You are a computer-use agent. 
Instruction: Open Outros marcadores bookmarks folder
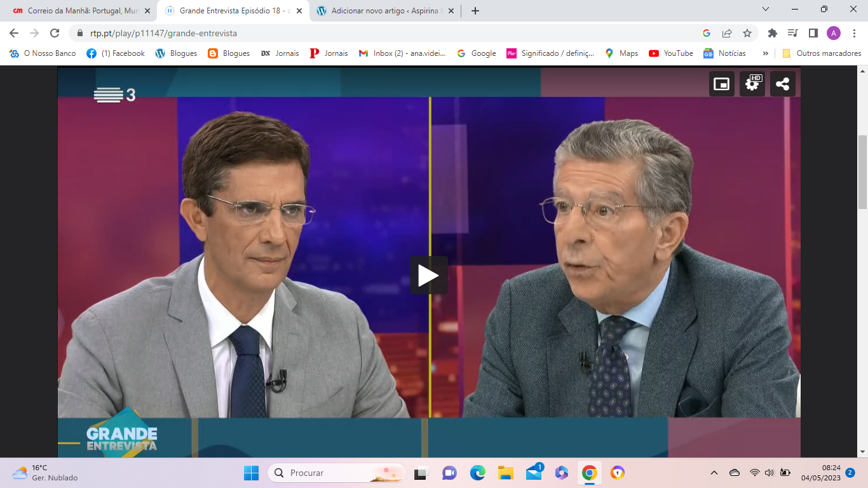(x=822, y=53)
